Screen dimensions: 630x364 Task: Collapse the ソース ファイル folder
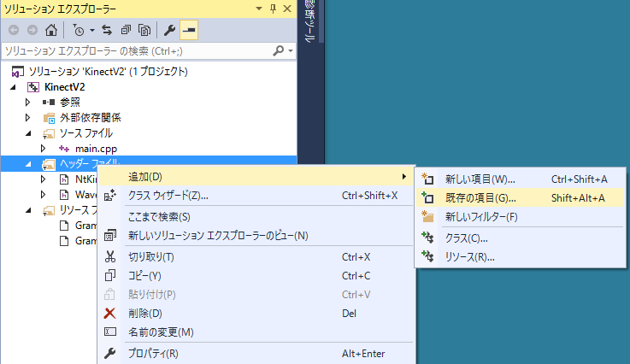pos(28,133)
